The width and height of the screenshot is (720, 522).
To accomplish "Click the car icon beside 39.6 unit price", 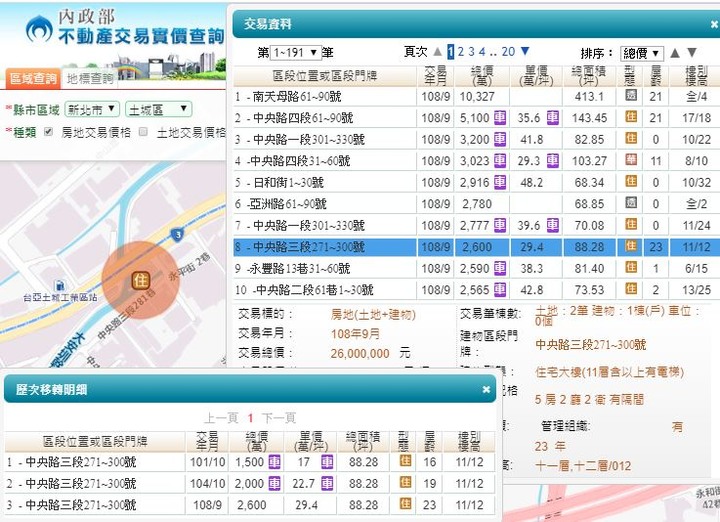I will [553, 225].
